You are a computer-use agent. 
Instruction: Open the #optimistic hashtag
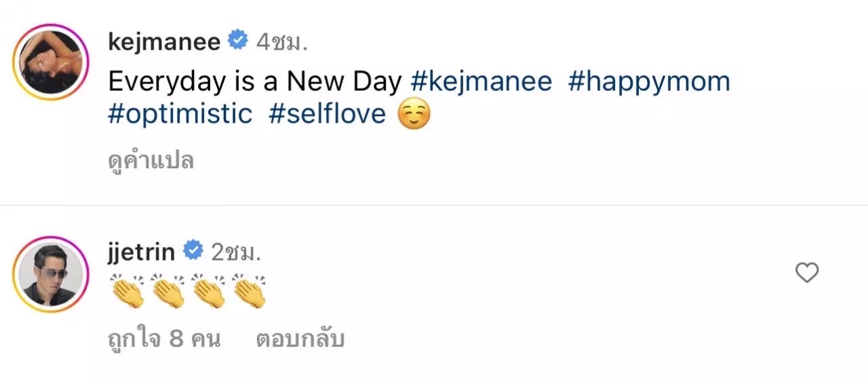pos(180,113)
